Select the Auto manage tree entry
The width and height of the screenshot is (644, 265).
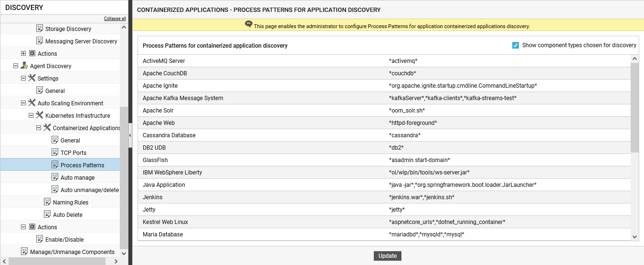[77, 178]
